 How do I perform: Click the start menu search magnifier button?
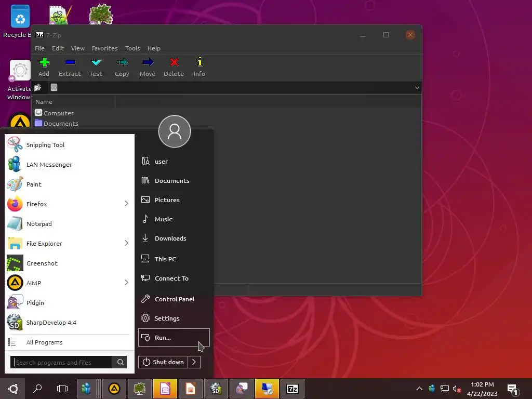point(121,362)
